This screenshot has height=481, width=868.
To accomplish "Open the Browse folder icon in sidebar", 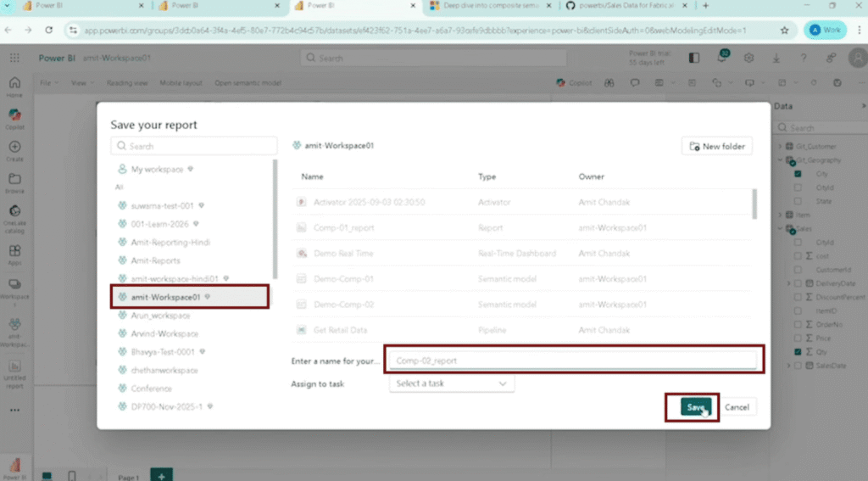I will click(14, 180).
